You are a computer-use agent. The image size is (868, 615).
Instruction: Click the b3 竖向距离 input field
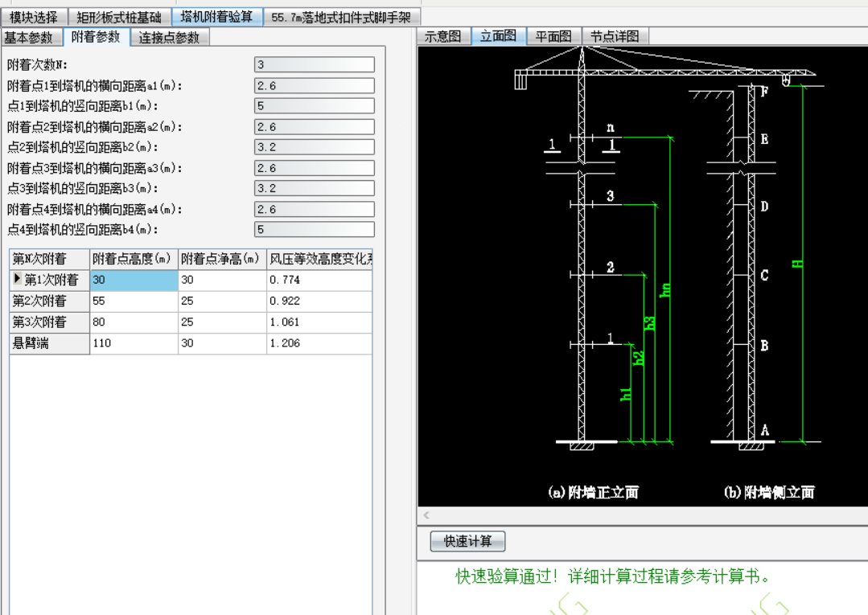315,188
